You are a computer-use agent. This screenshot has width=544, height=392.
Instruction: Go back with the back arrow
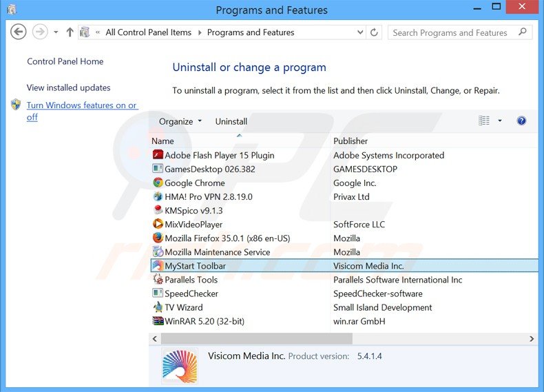click(x=19, y=32)
